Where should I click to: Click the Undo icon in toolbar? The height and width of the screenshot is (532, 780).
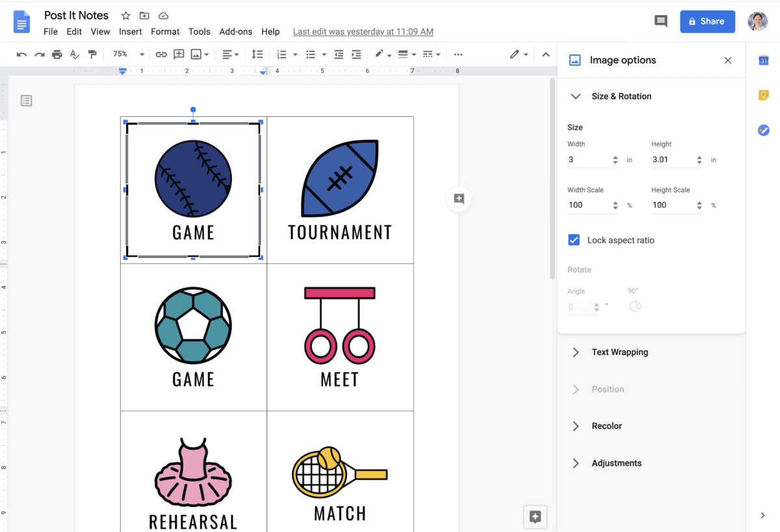pos(22,55)
